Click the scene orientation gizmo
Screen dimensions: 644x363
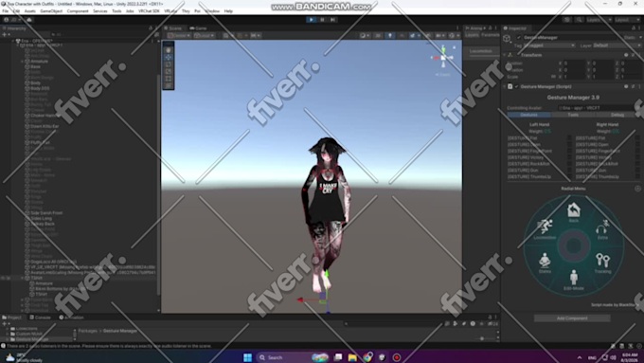pyautogui.click(x=443, y=58)
